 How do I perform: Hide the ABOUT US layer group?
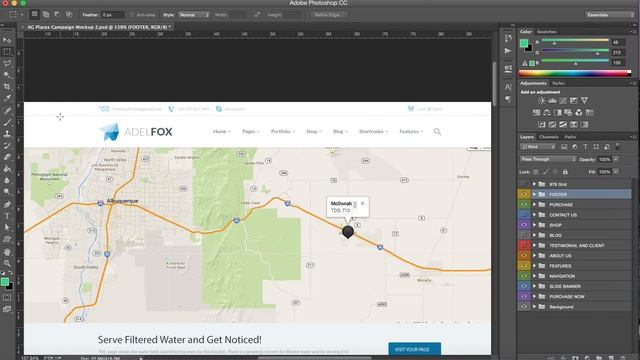coord(524,256)
